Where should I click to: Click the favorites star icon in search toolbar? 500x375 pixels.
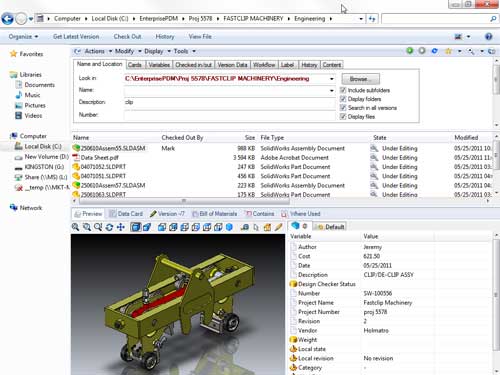point(449,51)
